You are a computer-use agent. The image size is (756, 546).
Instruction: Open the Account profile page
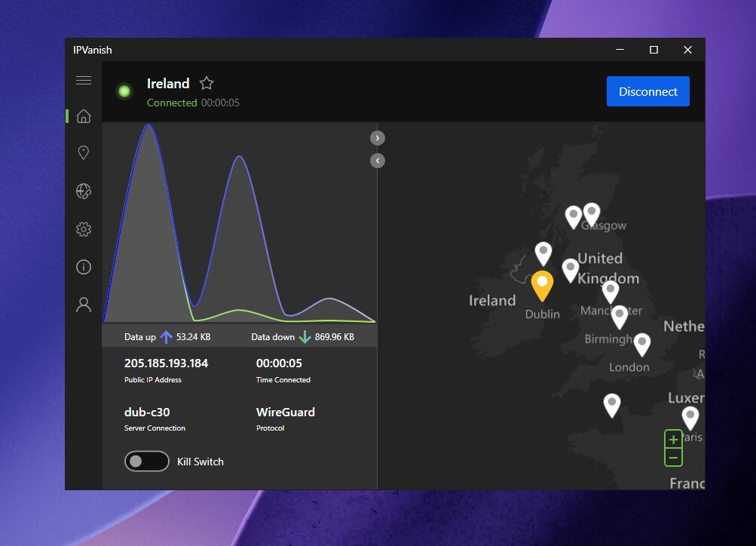click(x=84, y=305)
